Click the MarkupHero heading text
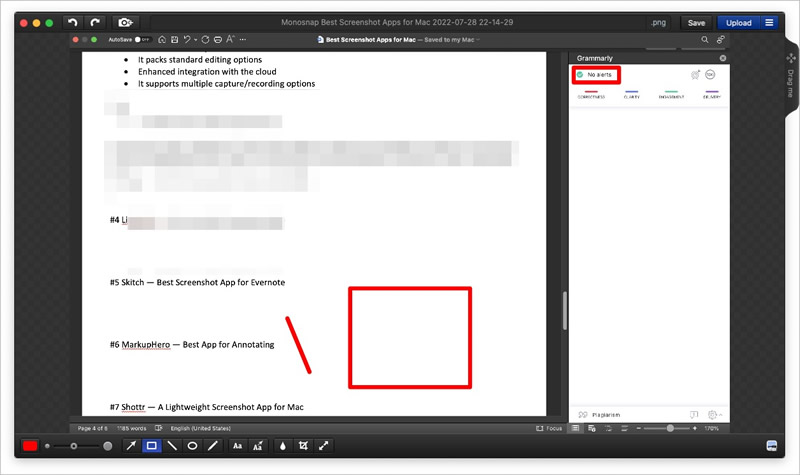 click(x=191, y=345)
